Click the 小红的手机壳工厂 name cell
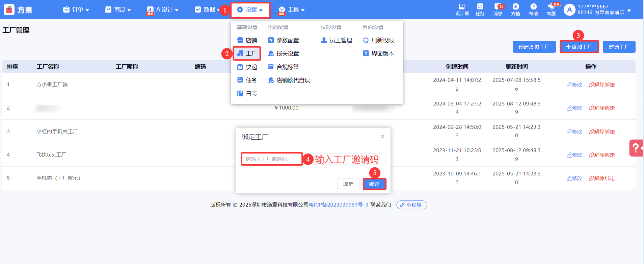This screenshot has width=644, height=264. coord(57,131)
